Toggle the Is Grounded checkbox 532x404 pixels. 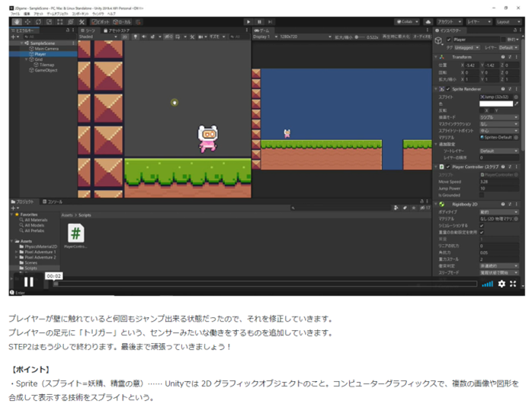click(x=482, y=195)
